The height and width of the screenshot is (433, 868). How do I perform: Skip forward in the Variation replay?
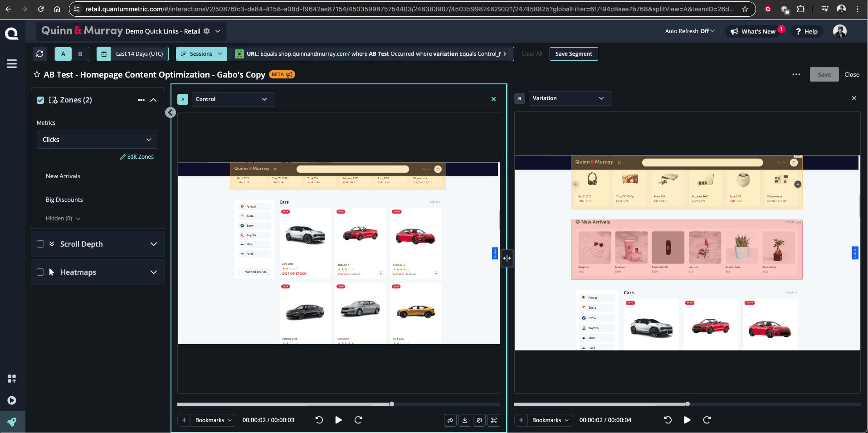click(707, 420)
